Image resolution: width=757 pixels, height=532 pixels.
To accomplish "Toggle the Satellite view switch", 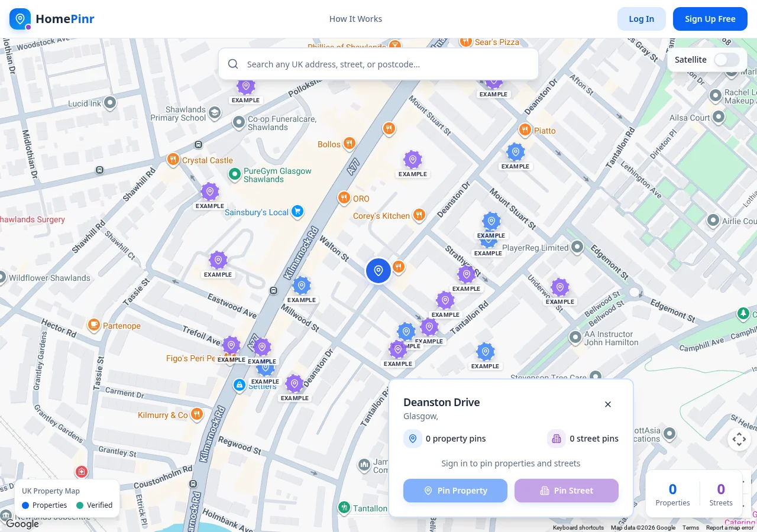I will (726, 60).
